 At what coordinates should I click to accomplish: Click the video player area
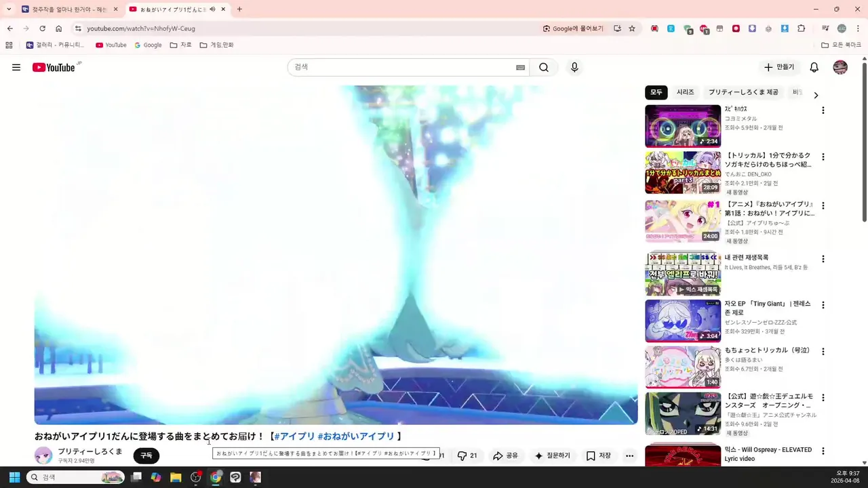(x=336, y=255)
